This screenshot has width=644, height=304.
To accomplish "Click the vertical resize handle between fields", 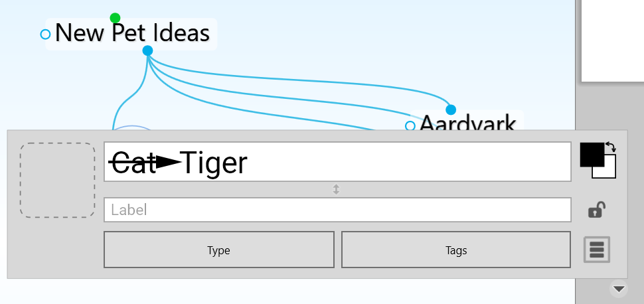I will 336,189.
